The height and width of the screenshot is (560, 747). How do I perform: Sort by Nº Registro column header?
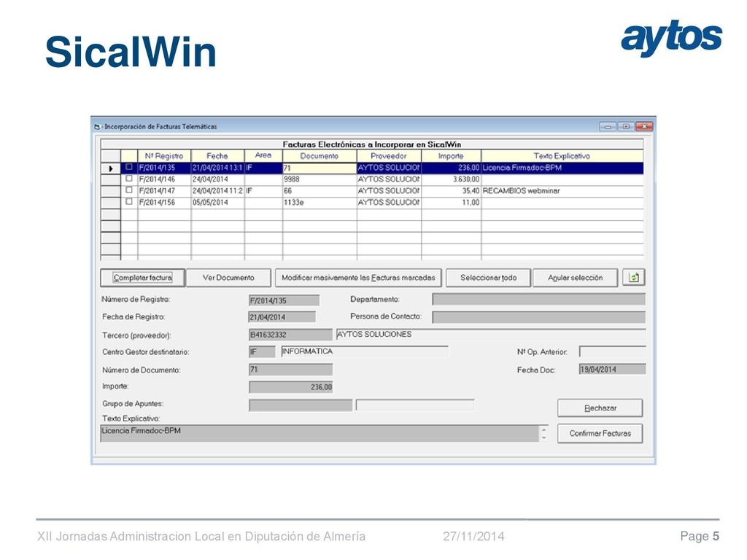tap(164, 156)
